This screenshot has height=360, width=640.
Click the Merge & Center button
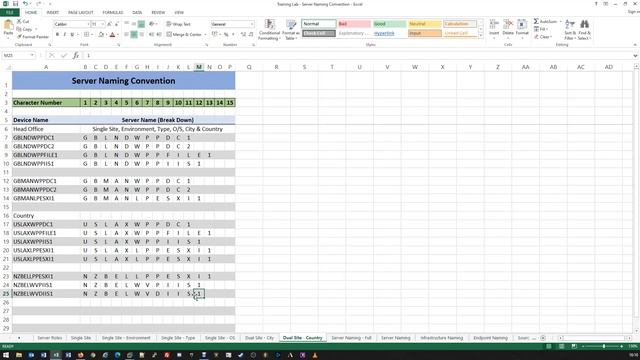[x=184, y=35]
